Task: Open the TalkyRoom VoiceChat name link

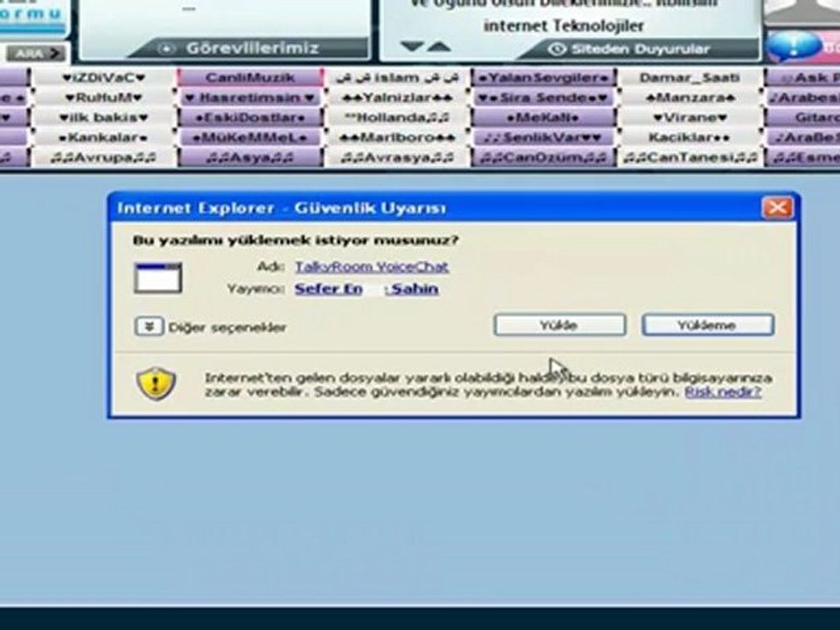Action: pyautogui.click(x=372, y=267)
